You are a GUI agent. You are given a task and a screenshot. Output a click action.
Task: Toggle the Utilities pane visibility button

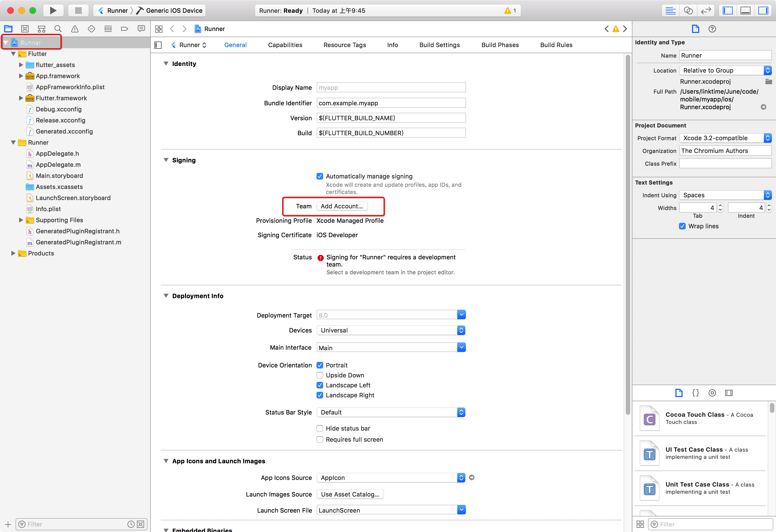tap(763, 11)
